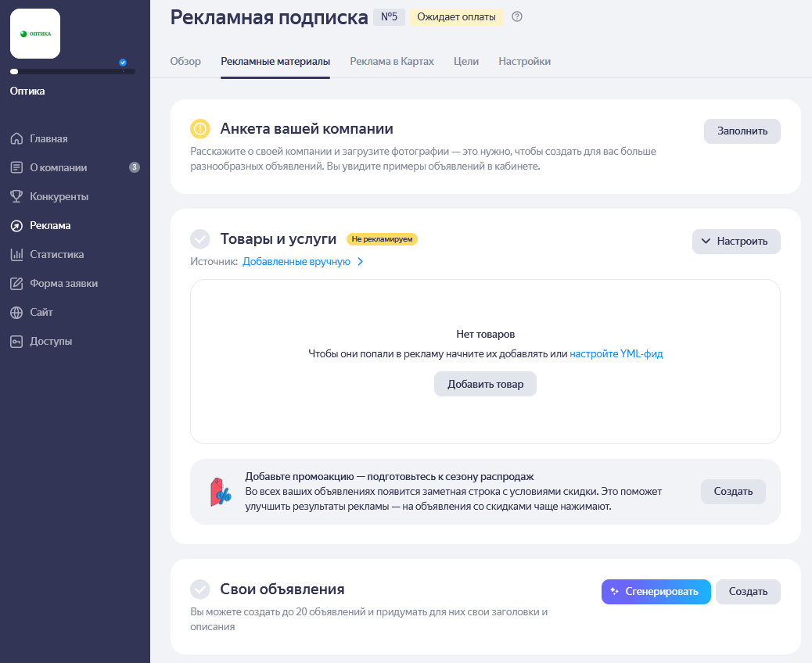The width and height of the screenshot is (812, 663).
Task: Toggle the status circle beside Товары и услуги
Action: [x=202, y=238]
